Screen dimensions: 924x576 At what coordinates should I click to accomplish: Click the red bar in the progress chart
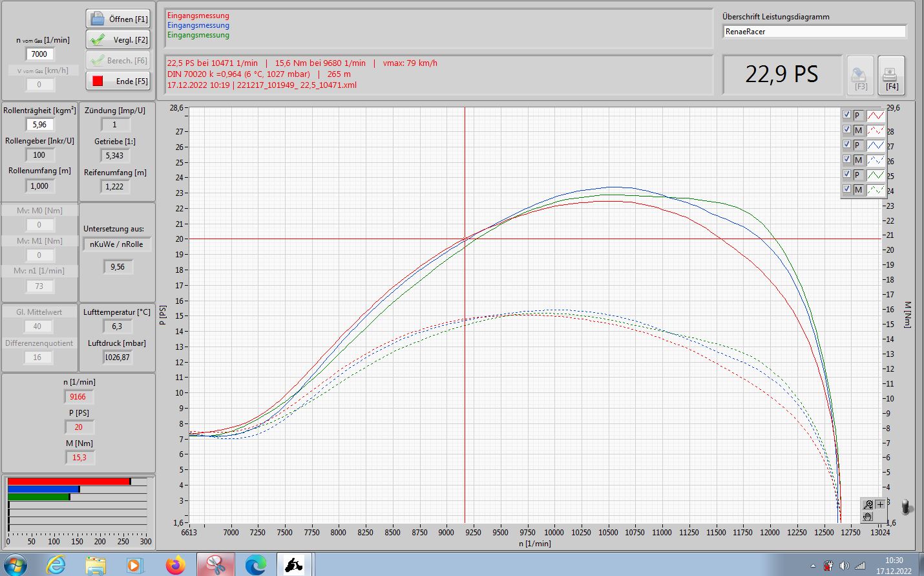point(68,481)
